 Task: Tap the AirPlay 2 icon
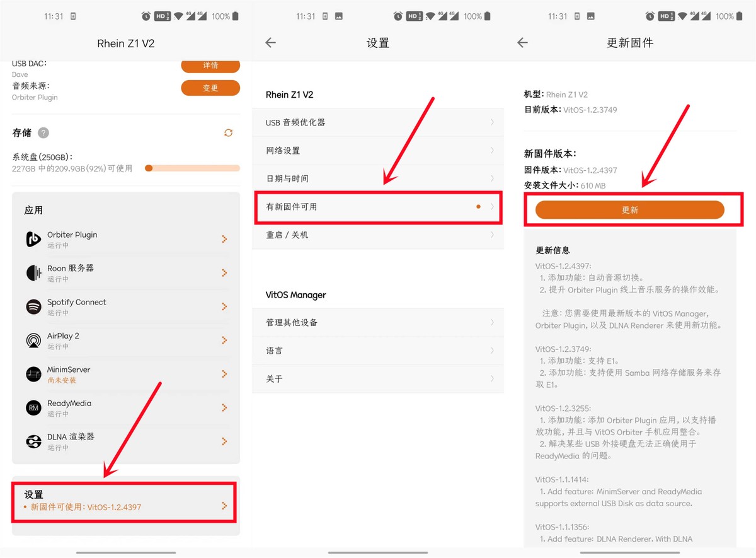pyautogui.click(x=33, y=340)
